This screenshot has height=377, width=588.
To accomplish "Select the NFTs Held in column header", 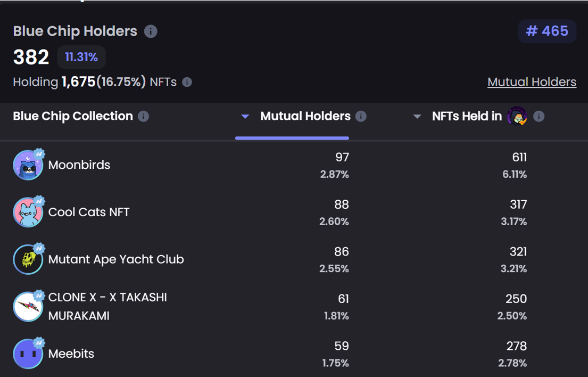I will [x=467, y=116].
